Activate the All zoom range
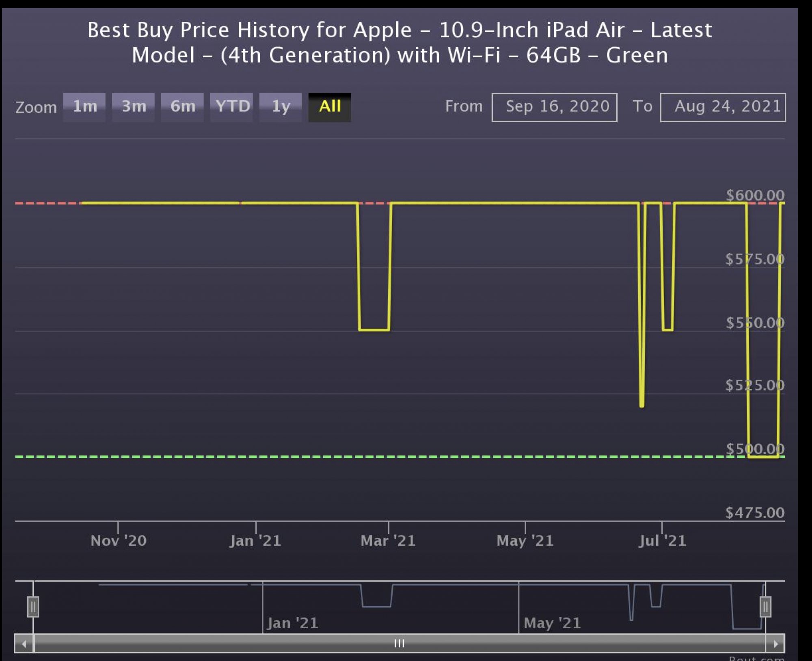 tap(330, 107)
